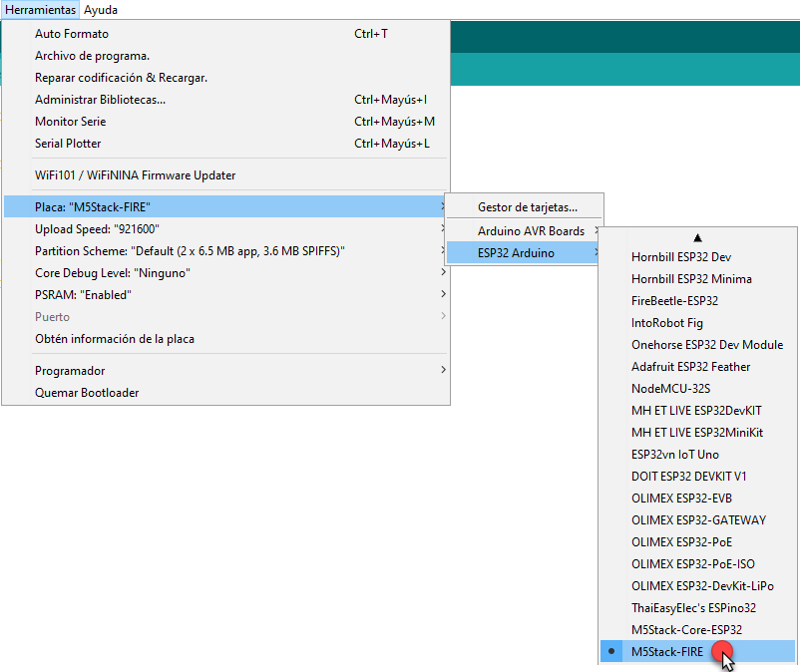Choose M5Stack-Core-ESP32 board
Viewport: 800px width, 672px height.
coord(686,630)
